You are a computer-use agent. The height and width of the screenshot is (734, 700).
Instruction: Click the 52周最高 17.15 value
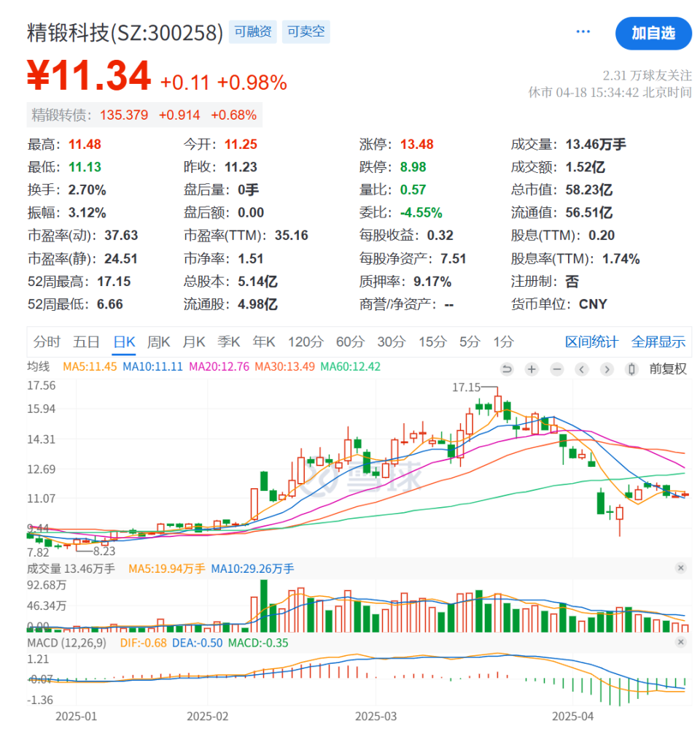point(114,282)
